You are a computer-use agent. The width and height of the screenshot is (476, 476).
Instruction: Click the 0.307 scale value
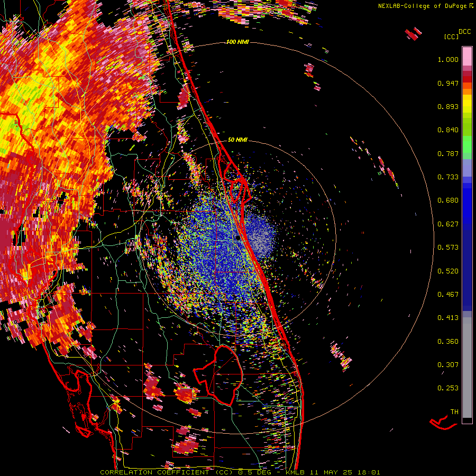[x=448, y=365]
